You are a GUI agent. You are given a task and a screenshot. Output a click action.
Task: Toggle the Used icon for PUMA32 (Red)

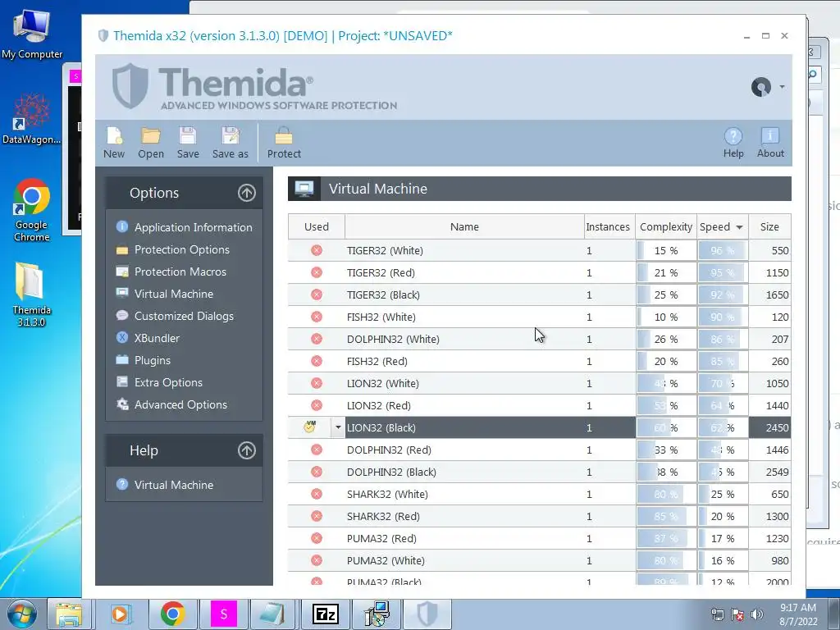point(317,538)
